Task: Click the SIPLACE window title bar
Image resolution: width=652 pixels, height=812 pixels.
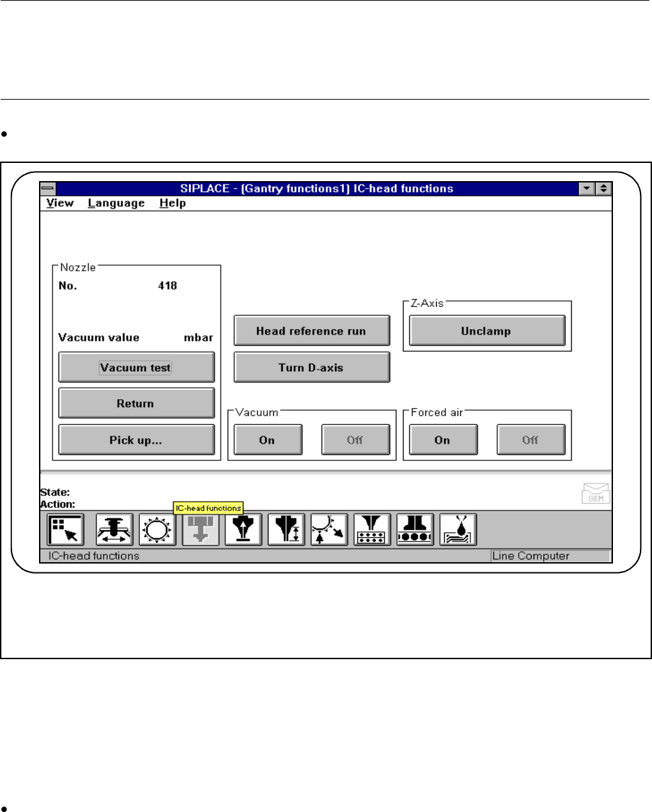Action: 318,189
